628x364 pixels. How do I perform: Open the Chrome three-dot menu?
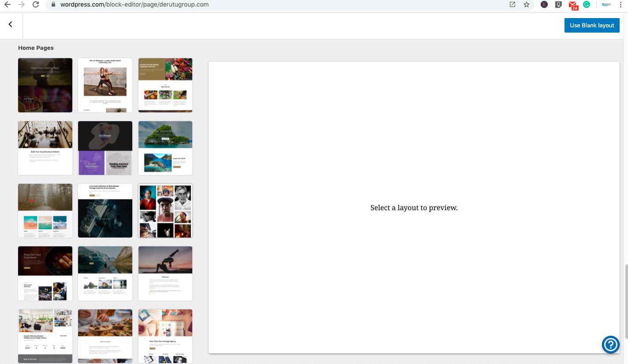(x=621, y=4)
